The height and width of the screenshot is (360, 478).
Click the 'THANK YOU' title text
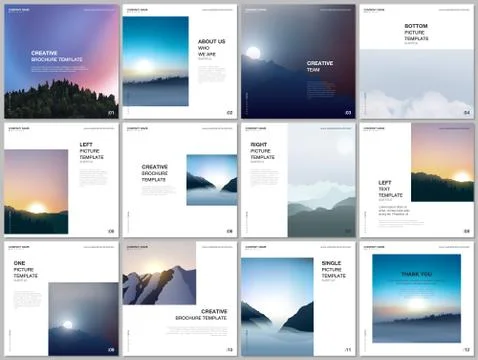(x=416, y=274)
